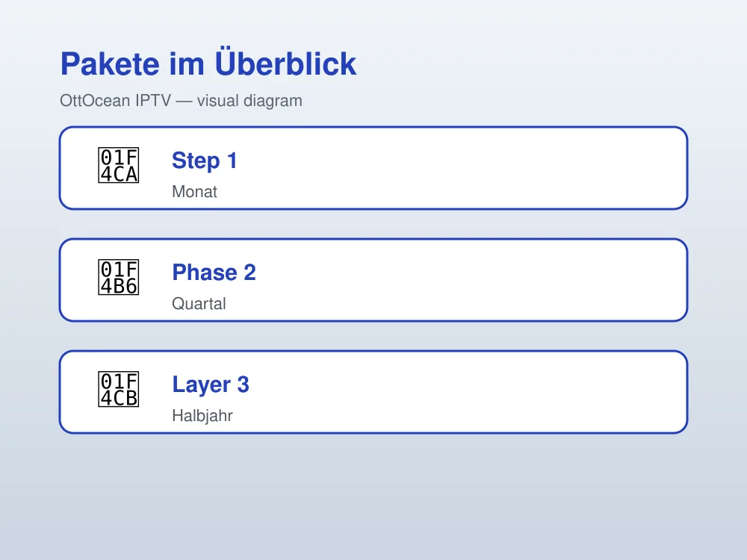Screen dimensions: 747x560
Task: Click the Monat label
Action: pos(194,191)
